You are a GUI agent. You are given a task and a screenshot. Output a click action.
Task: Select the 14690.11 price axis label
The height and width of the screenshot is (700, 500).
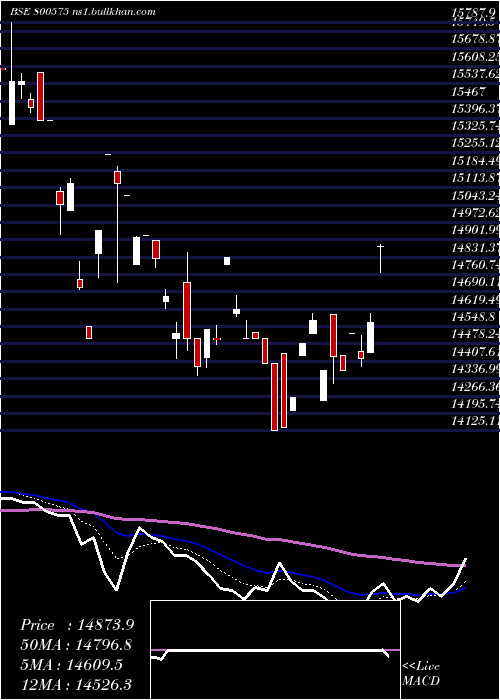[475, 282]
